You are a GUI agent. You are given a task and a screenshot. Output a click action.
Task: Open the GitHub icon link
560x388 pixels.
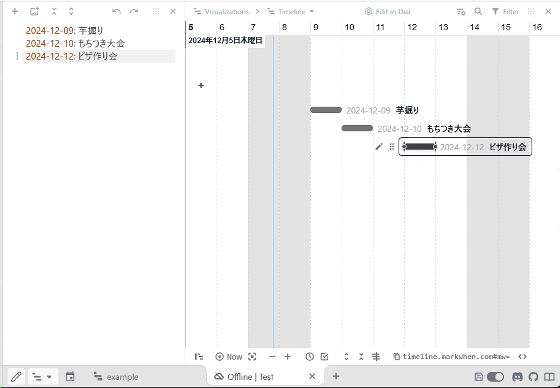tap(533, 377)
